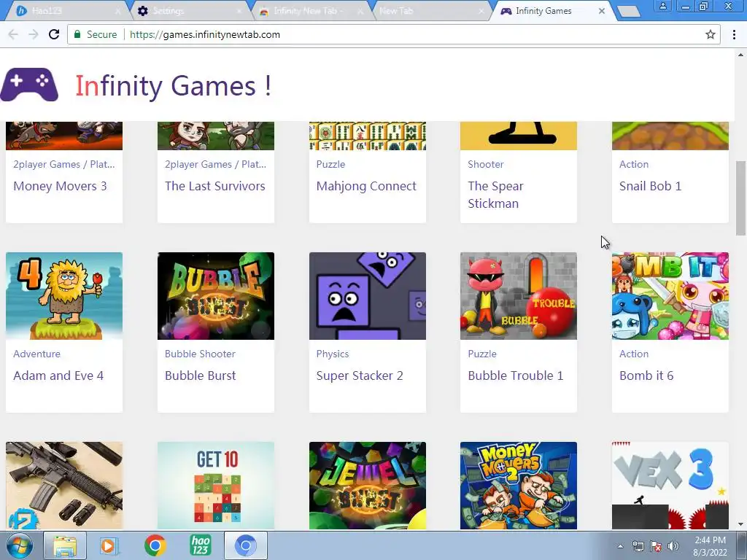The height and width of the screenshot is (560, 747).
Task: Launch File Explorer from the taskbar
Action: pos(65,545)
